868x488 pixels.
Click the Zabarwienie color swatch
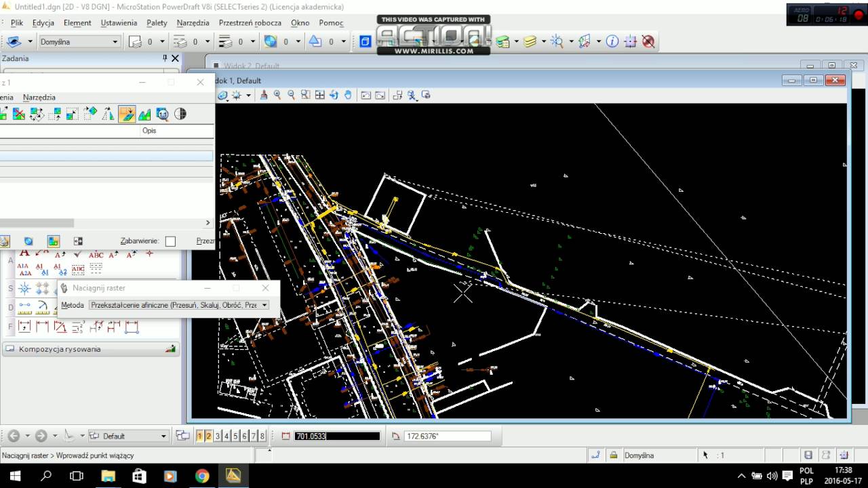(170, 241)
